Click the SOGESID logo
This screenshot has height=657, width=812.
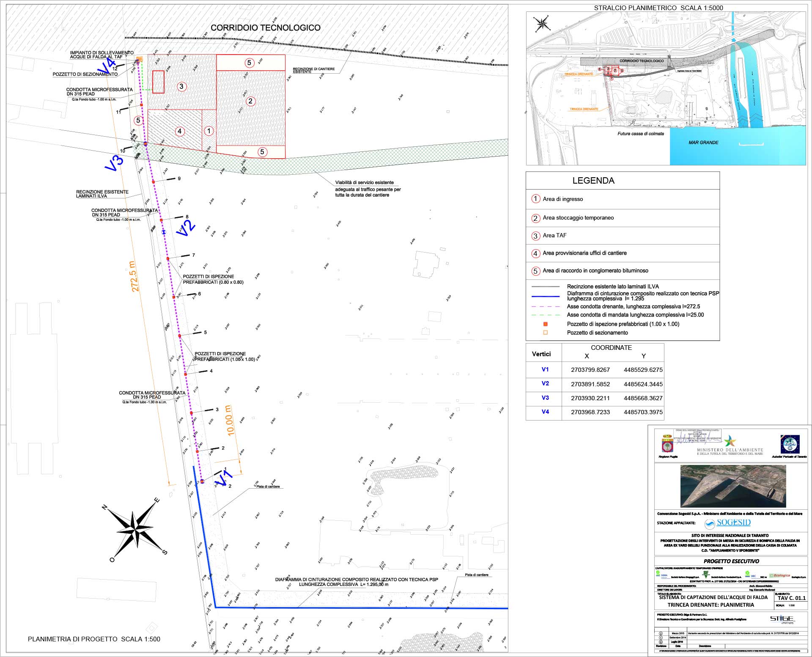pos(728,523)
